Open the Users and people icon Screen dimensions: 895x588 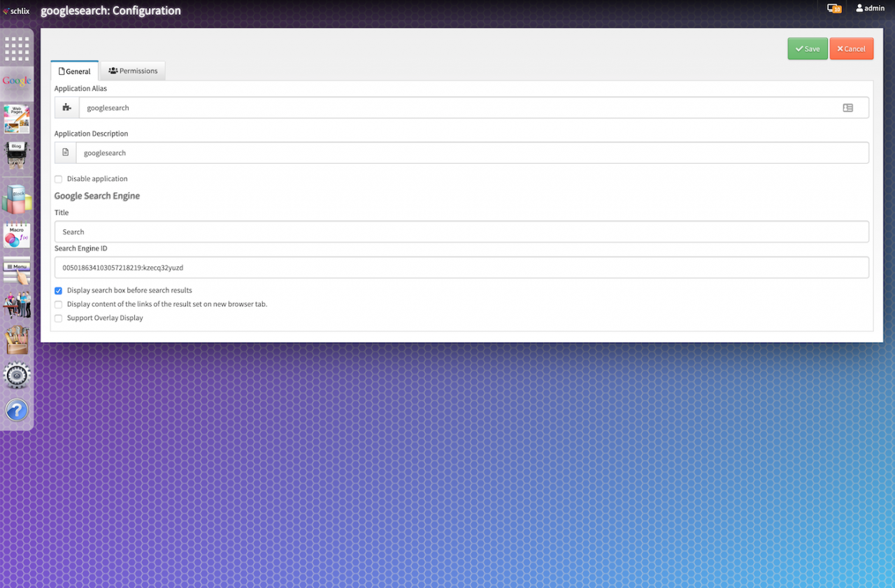[x=17, y=305]
